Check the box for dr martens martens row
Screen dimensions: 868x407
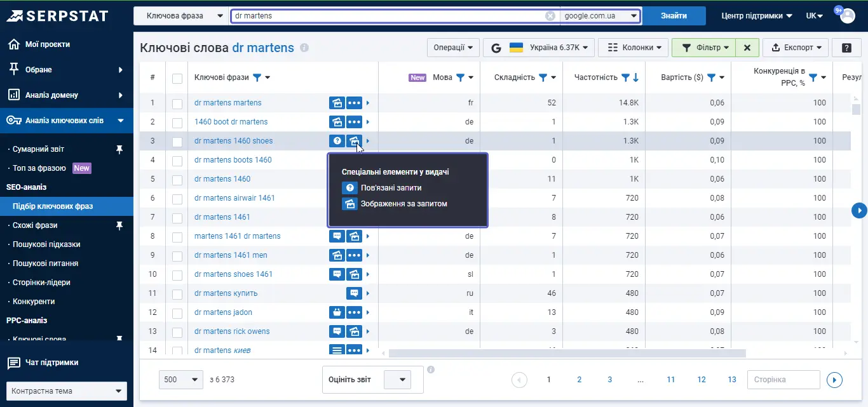point(177,103)
